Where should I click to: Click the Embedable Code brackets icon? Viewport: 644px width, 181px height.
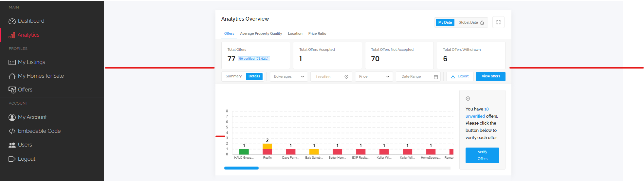(x=12, y=131)
